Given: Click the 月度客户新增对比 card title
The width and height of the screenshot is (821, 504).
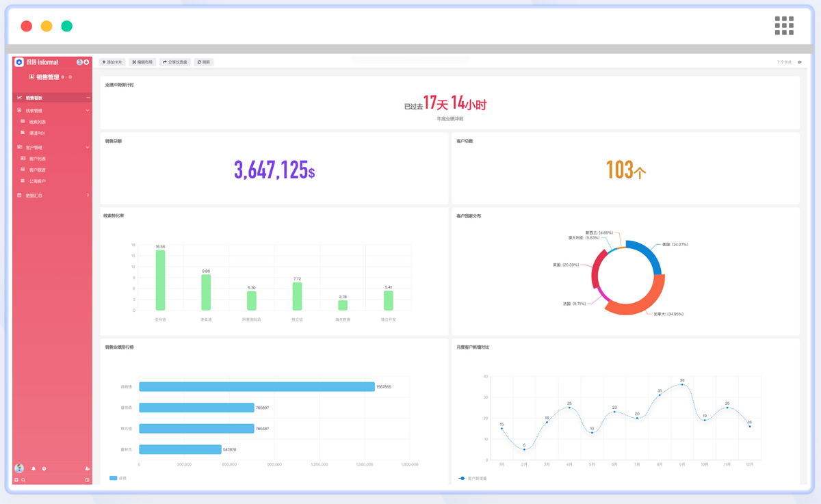Looking at the screenshot, I should coord(473,347).
